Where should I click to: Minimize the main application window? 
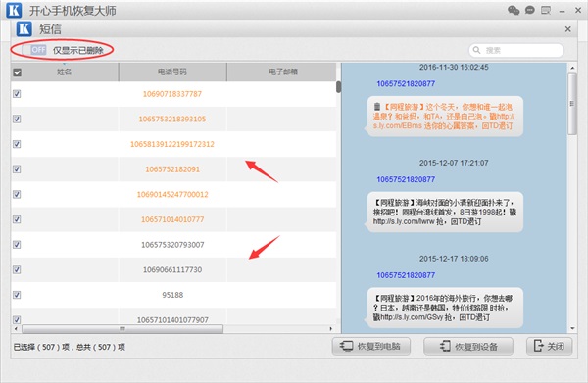(x=562, y=11)
